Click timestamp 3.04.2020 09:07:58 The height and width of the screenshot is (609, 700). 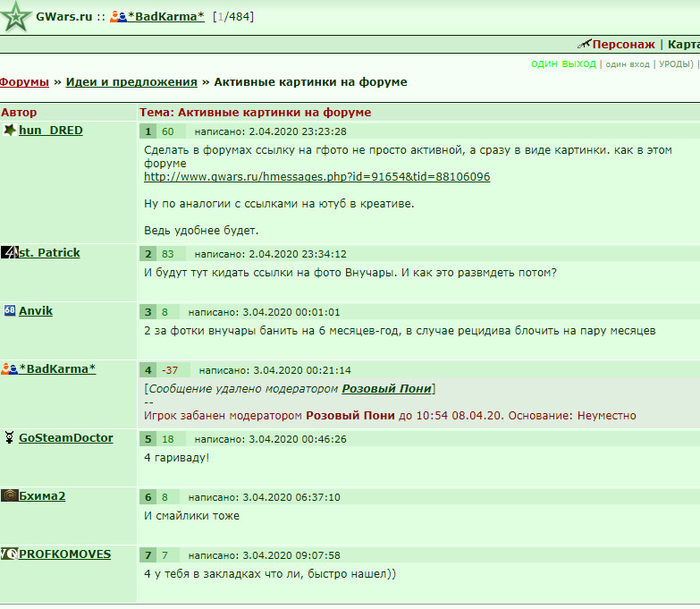(x=291, y=555)
